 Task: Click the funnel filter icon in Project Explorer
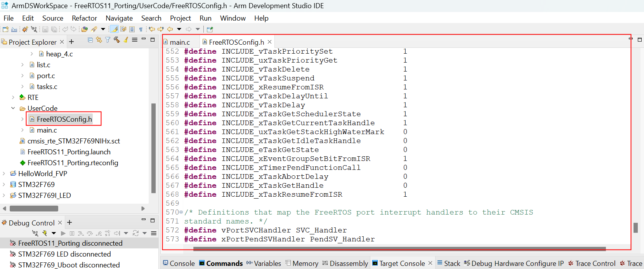click(x=108, y=40)
